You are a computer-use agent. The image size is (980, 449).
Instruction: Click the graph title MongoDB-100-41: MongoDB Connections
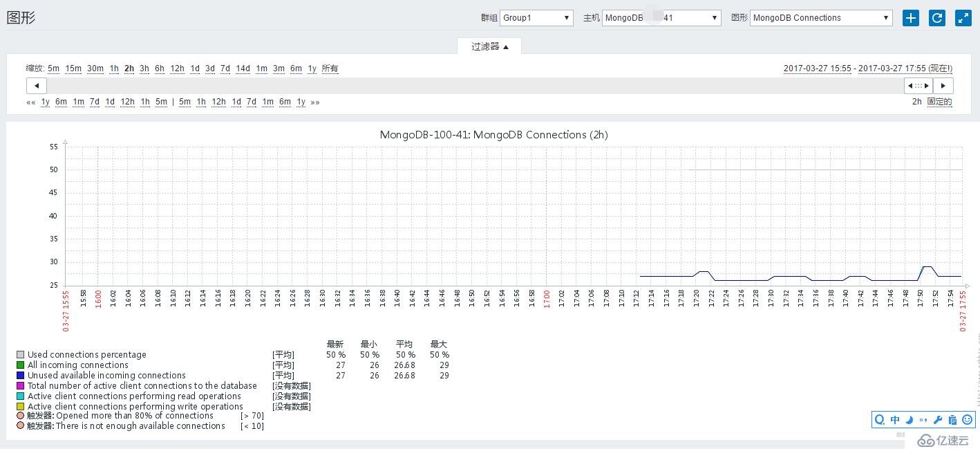pos(494,135)
